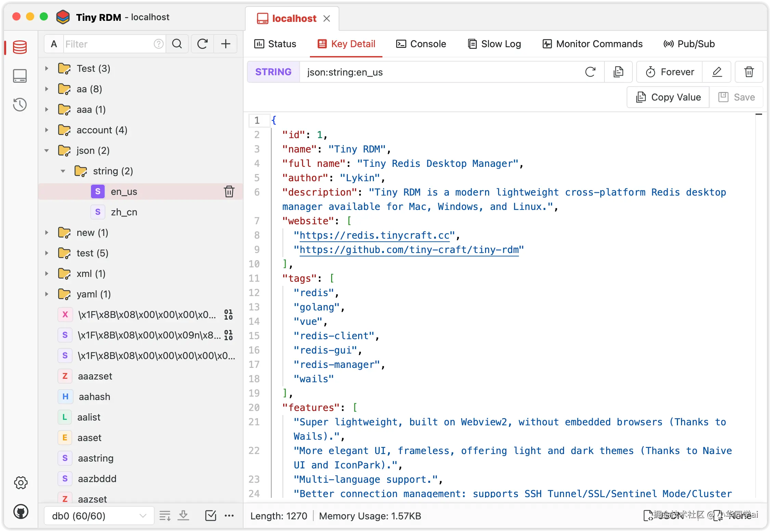Reload the key list in sidebar
The width and height of the screenshot is (771, 532).
tap(202, 44)
